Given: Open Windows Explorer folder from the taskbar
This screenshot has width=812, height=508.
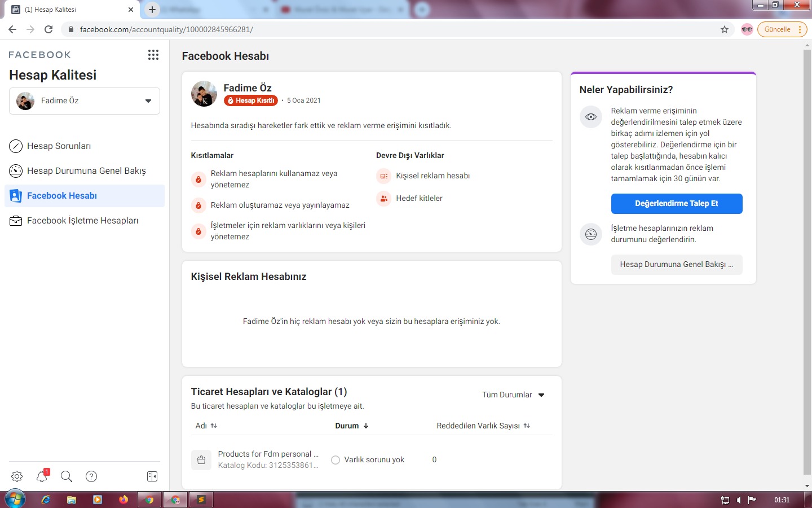Looking at the screenshot, I should [x=72, y=500].
